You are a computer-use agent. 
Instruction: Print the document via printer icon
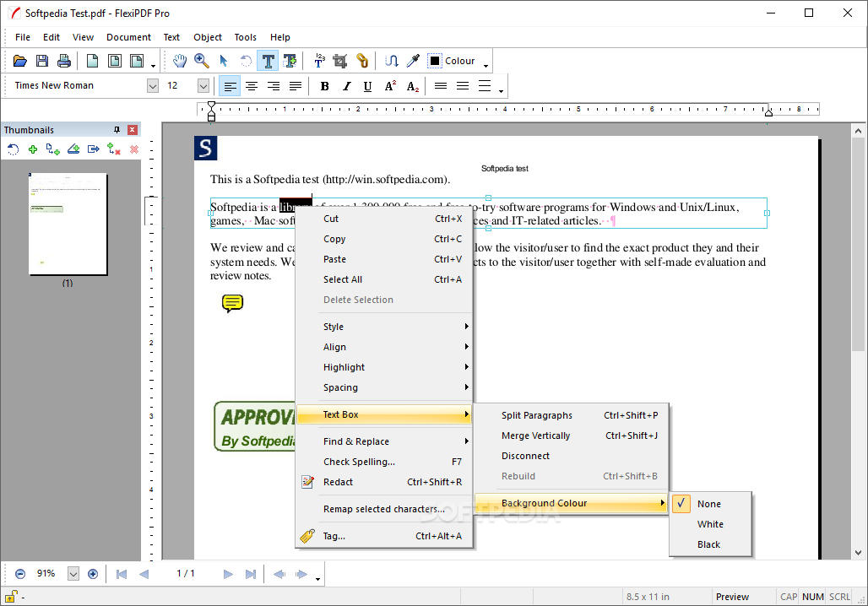64,61
